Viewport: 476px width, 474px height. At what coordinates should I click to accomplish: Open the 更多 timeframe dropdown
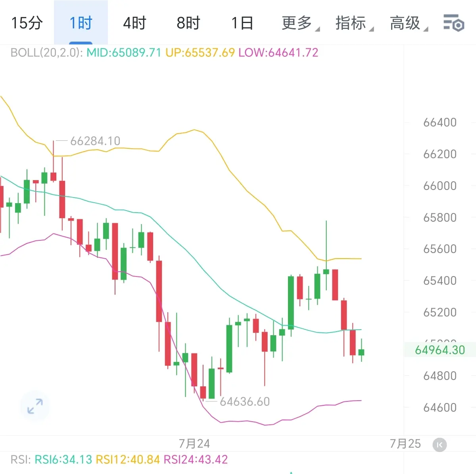300,23
